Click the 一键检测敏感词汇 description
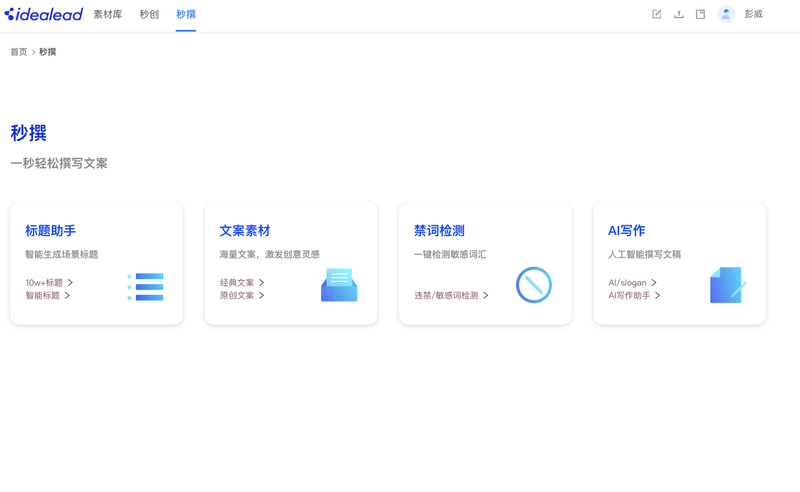 (450, 254)
